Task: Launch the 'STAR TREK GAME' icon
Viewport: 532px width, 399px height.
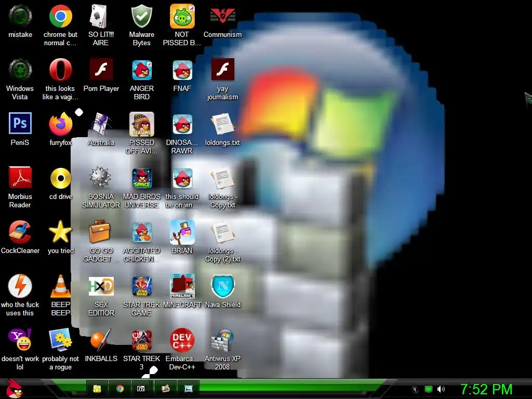Action: click(x=141, y=286)
